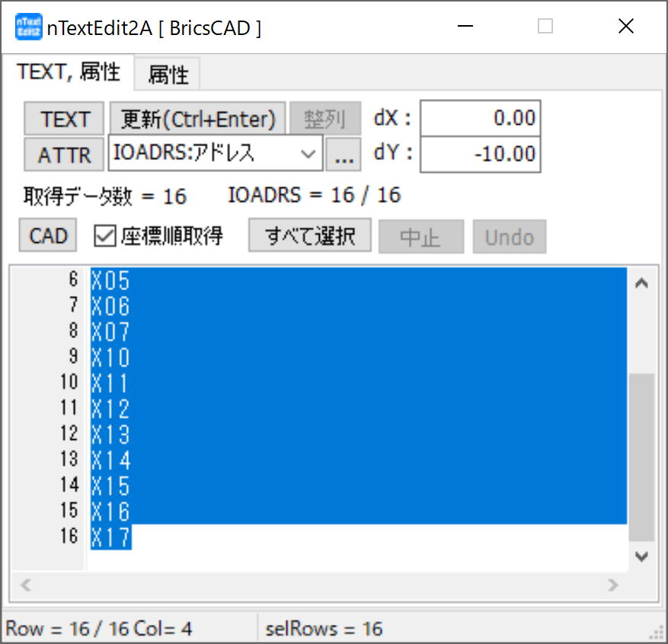
Task: Select the X15 text line
Action: (x=358, y=486)
